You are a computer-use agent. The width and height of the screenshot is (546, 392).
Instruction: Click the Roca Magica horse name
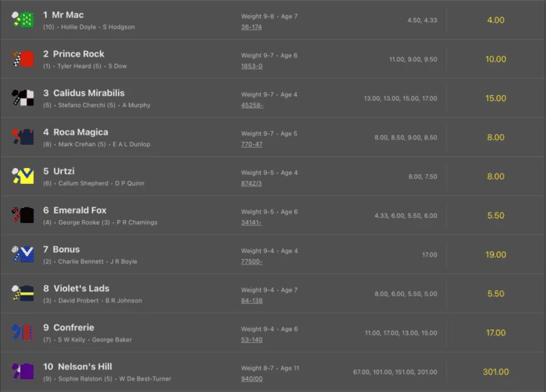pos(81,132)
